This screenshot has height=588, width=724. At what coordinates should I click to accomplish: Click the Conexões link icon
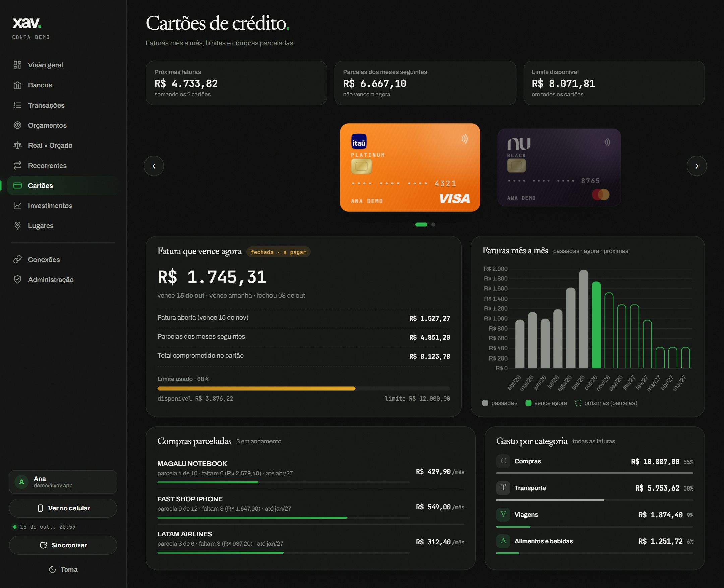[18, 259]
